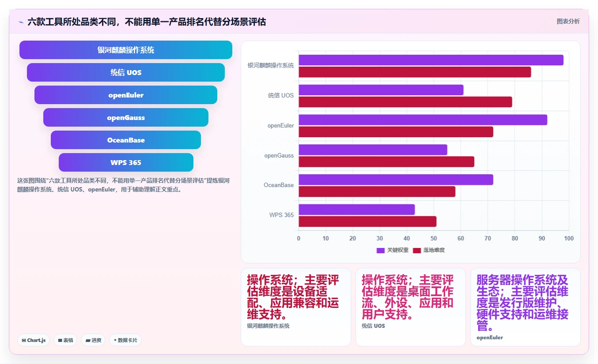
Task: Click the x-axis tick value 100
Action: 569,238
